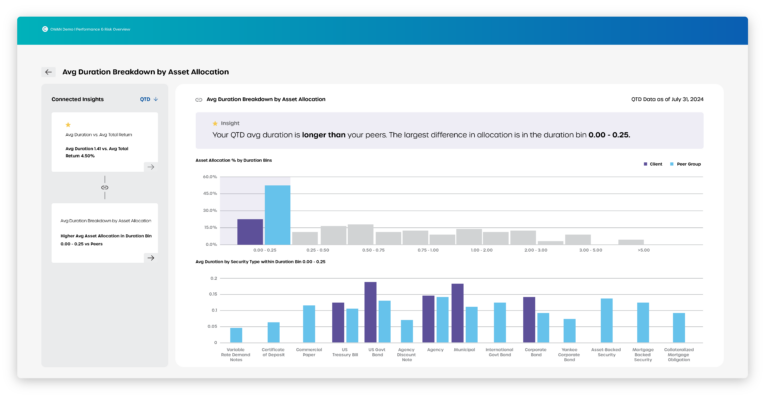Click the Peer Group legend color swatch

click(672, 164)
